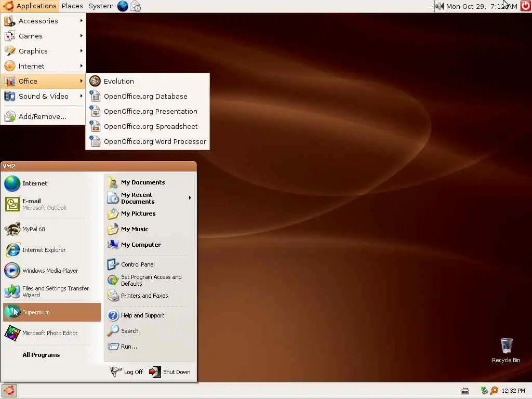The height and width of the screenshot is (399, 532).
Task: Click the volume speaker icon in top panel
Action: click(440, 6)
